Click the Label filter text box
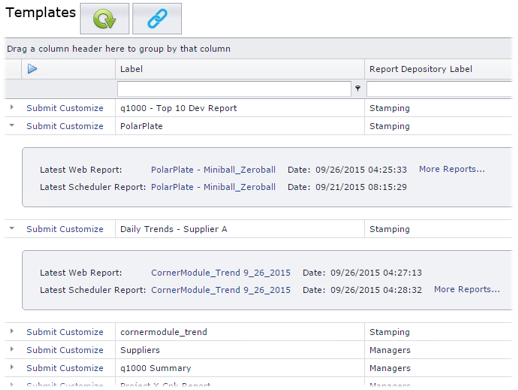This screenshot has width=518, height=390. coord(234,89)
